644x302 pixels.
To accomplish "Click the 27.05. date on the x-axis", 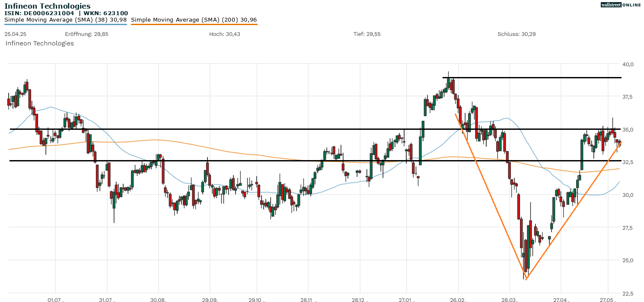I will click(x=608, y=299).
